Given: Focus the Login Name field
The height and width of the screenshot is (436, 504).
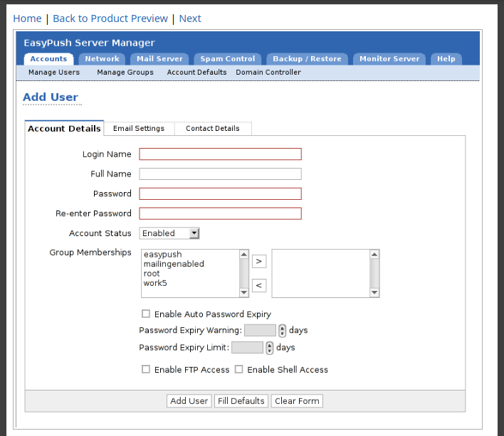Looking at the screenshot, I should (220, 154).
